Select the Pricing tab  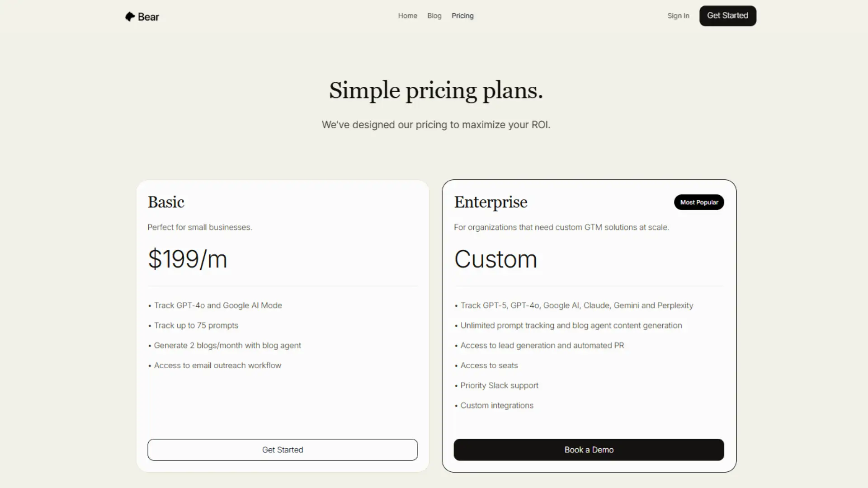coord(462,16)
